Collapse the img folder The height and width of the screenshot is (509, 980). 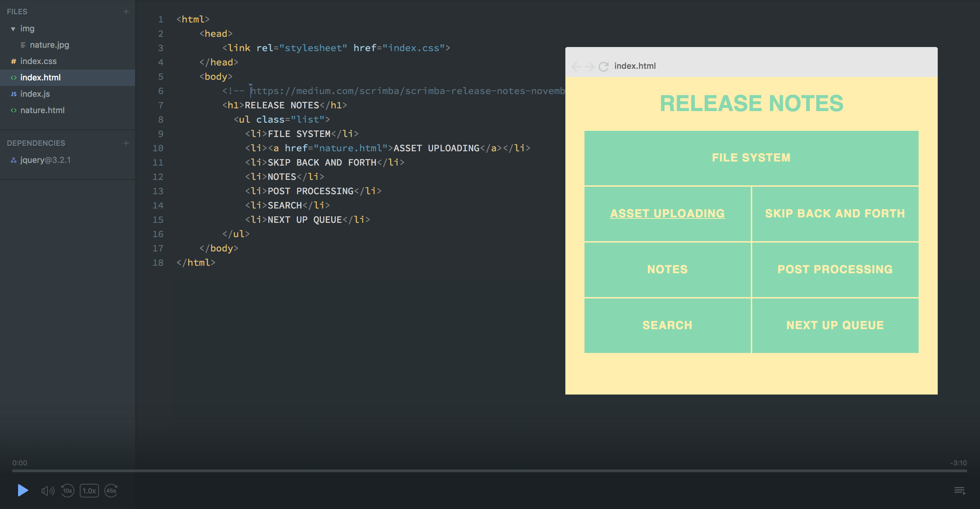13,29
